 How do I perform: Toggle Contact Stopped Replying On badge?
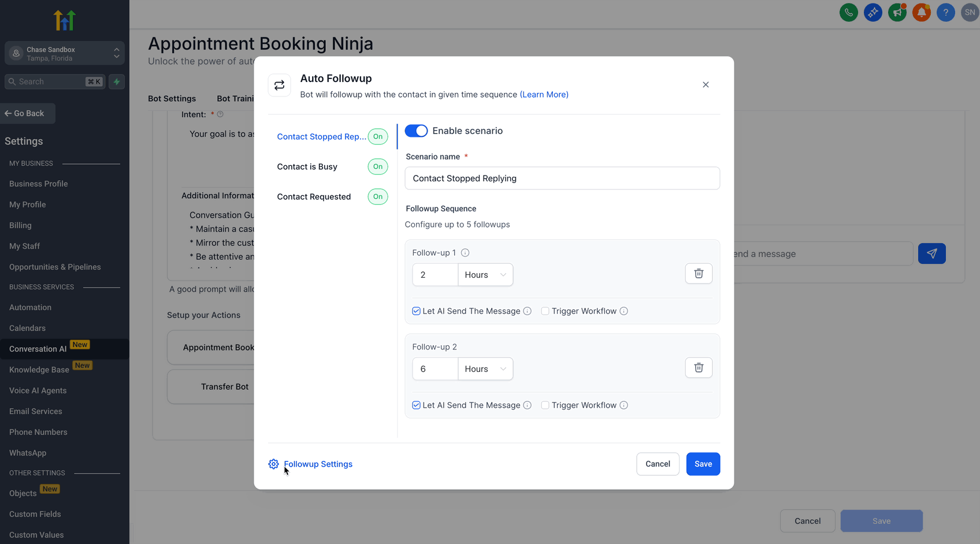click(x=378, y=137)
